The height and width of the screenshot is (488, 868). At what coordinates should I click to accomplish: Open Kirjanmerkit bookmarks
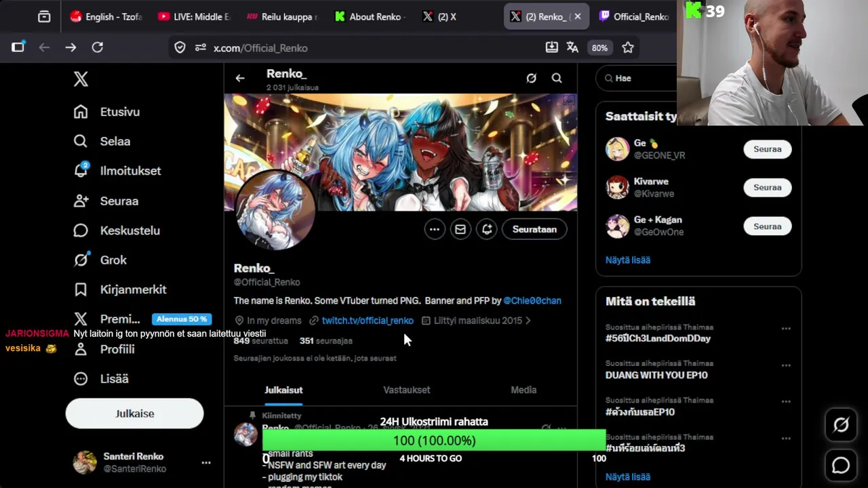120,289
